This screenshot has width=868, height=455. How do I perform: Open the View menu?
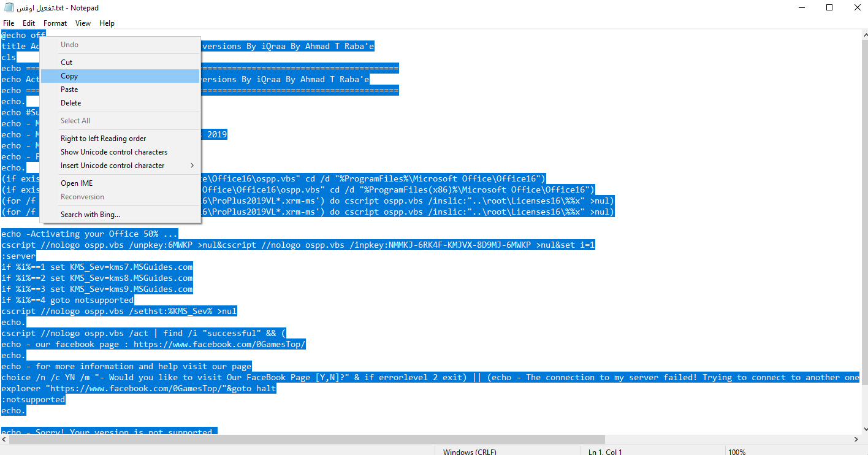[83, 23]
